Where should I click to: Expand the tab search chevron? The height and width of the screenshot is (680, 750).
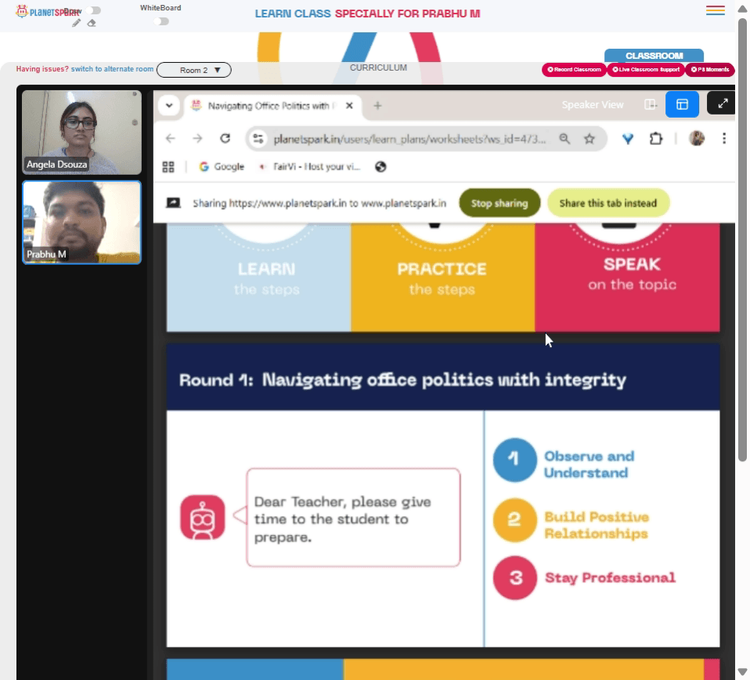(169, 105)
